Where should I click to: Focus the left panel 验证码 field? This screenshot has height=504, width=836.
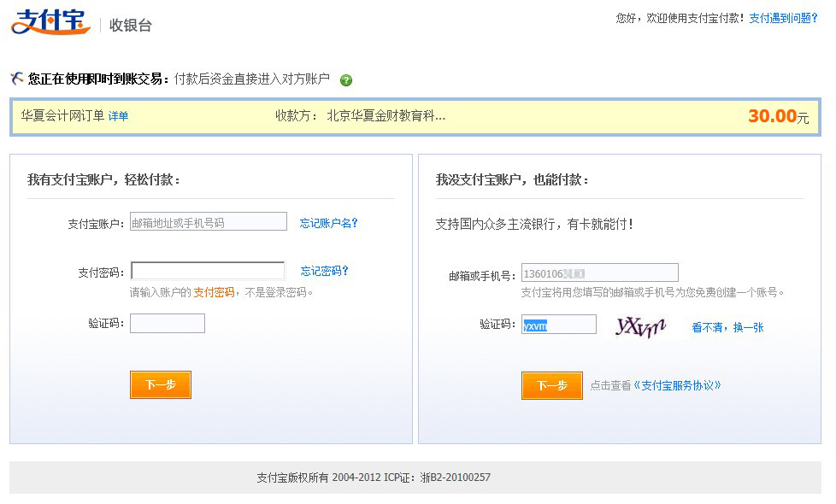pyautogui.click(x=168, y=324)
